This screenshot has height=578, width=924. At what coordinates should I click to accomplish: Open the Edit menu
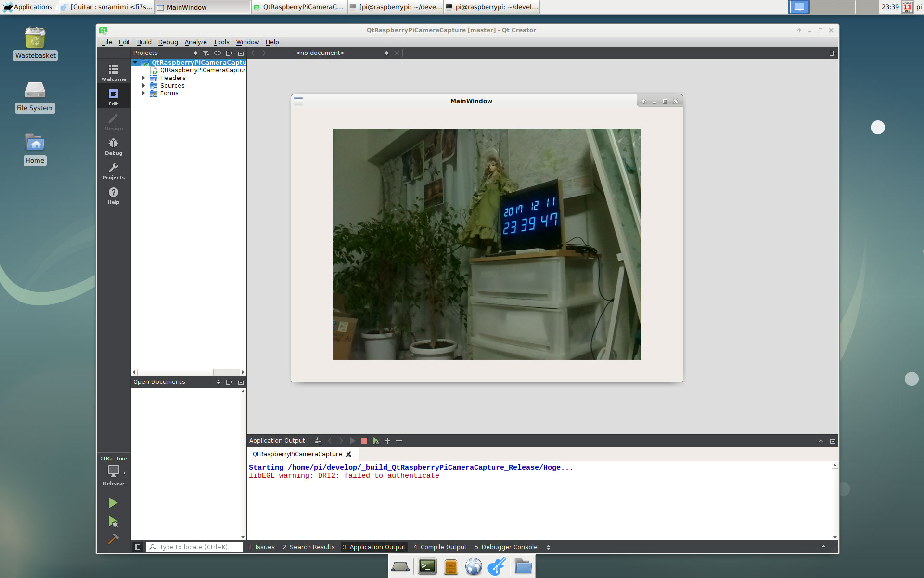pyautogui.click(x=124, y=42)
